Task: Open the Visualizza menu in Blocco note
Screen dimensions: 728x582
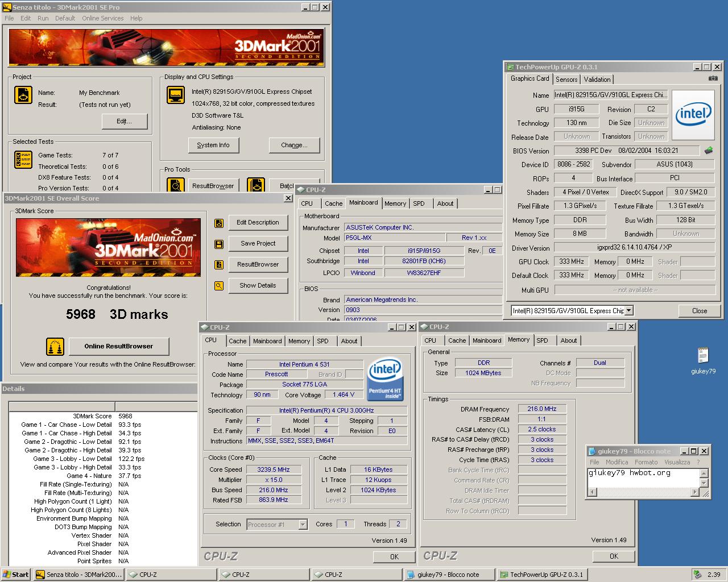Action: [x=677, y=462]
